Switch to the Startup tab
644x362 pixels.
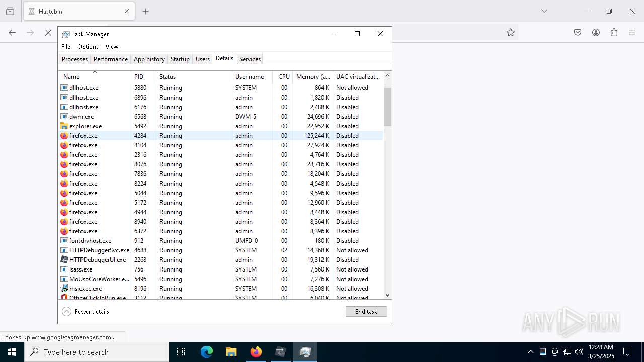(x=180, y=59)
